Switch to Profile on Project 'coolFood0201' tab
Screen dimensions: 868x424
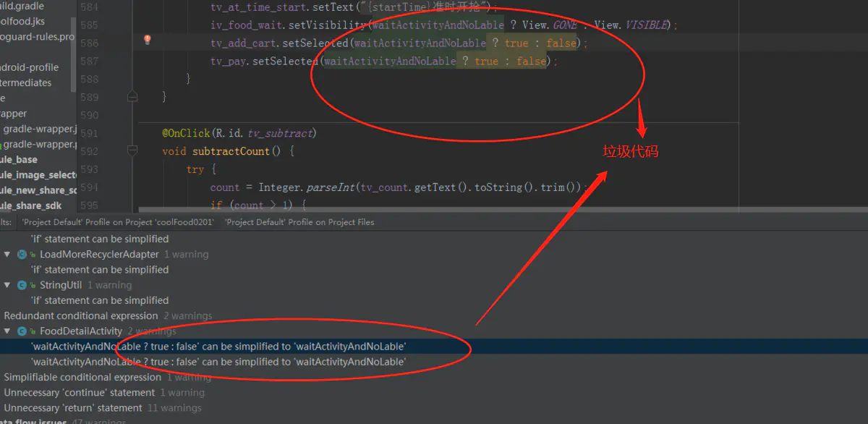[x=118, y=222]
